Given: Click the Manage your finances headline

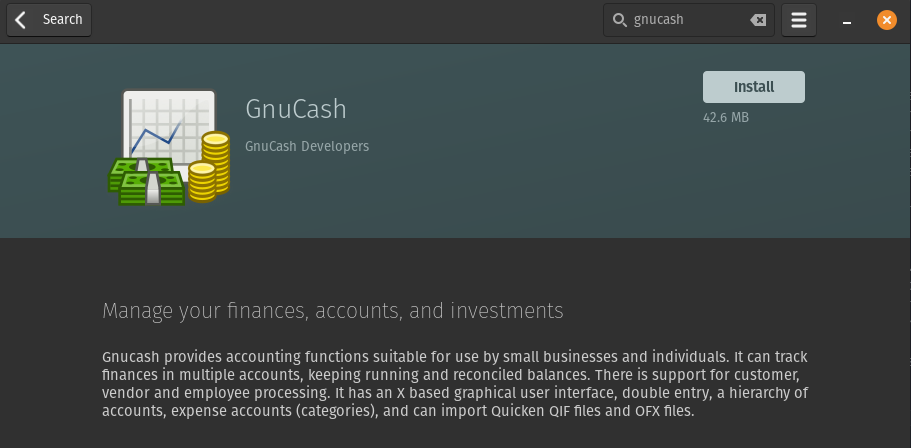Looking at the screenshot, I should tap(333, 311).
